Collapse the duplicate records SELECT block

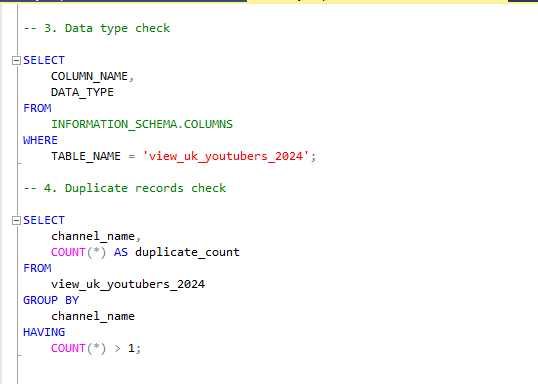click(x=16, y=221)
